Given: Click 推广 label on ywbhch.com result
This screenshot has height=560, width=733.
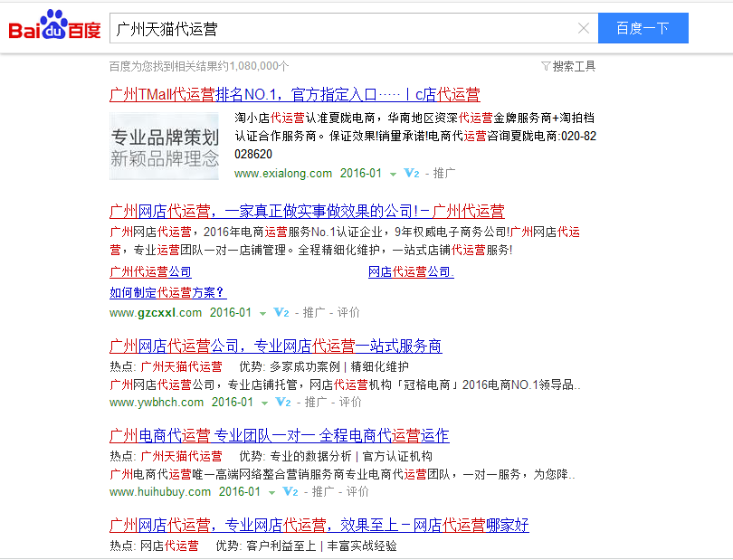Looking at the screenshot, I should 316,403.
